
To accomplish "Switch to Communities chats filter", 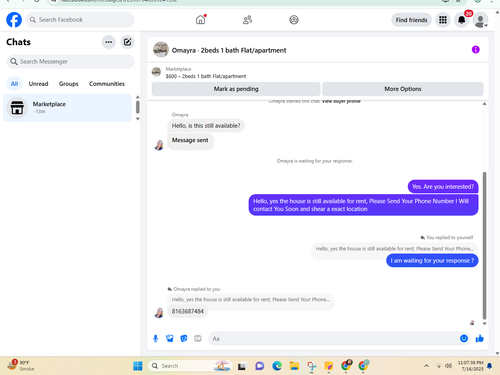I will 107,84.
